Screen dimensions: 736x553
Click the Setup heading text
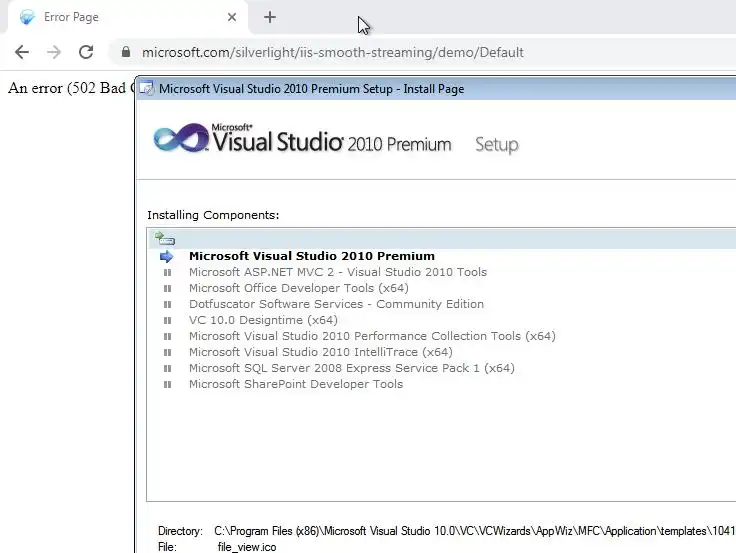tap(497, 145)
